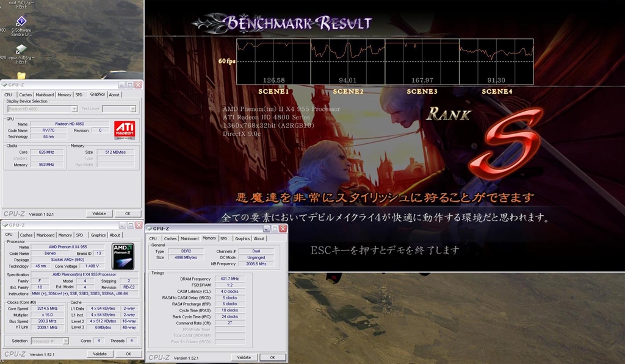
Task: Click CAS# Latency value 4.0 clocks
Action: (x=229, y=291)
